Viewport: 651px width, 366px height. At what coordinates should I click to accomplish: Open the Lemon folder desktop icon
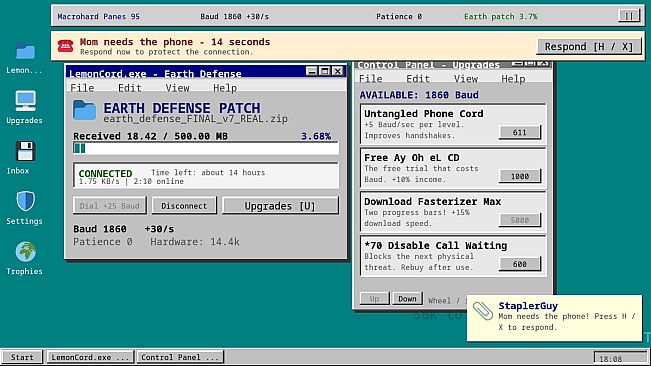25,51
